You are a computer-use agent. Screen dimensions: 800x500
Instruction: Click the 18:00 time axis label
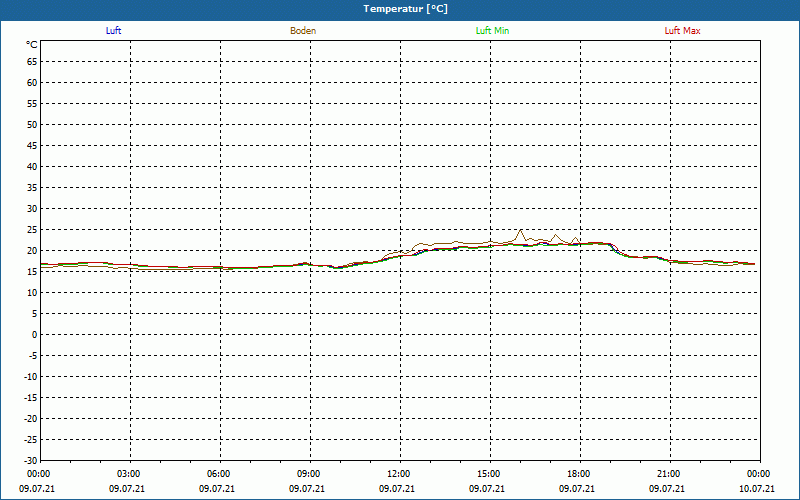[x=579, y=474]
